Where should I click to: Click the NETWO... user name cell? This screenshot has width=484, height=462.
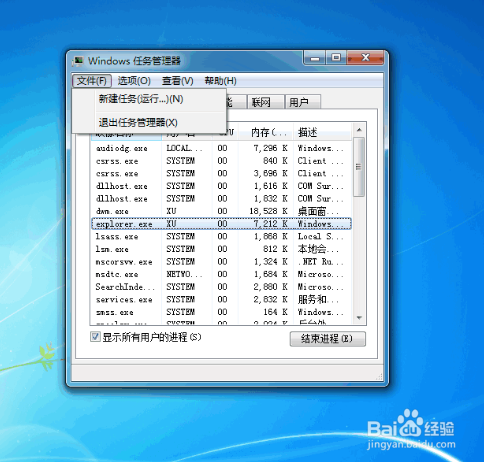(x=184, y=274)
